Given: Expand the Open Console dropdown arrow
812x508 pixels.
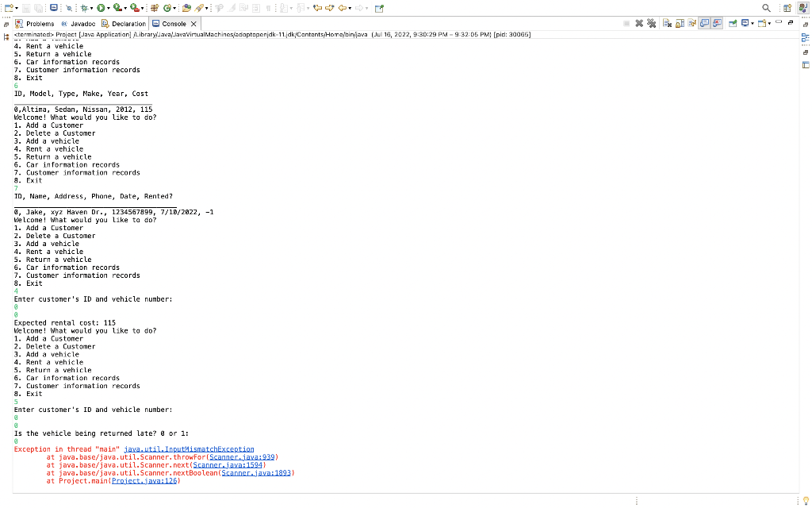Looking at the screenshot, I should point(769,24).
